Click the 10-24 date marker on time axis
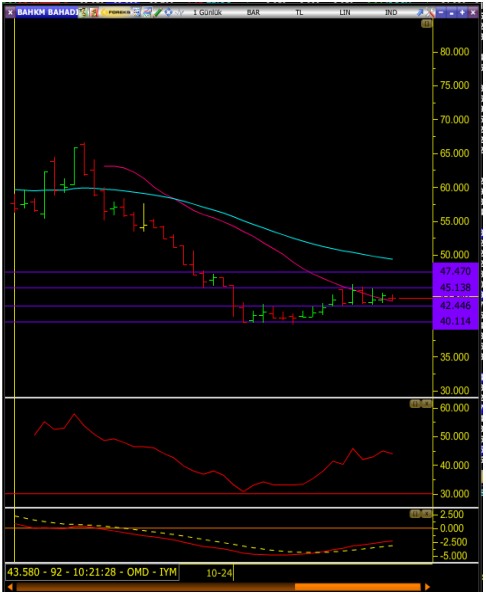 click(x=219, y=573)
